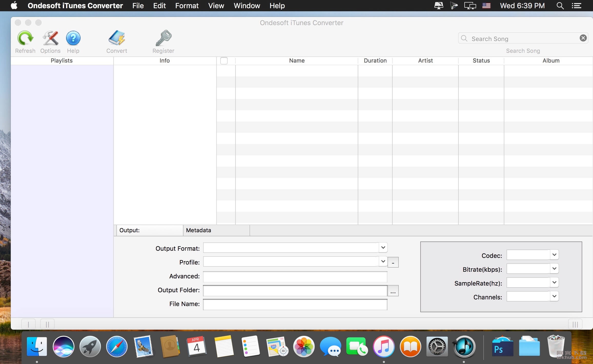The image size is (593, 364).
Task: Click the triple-bar layout button
Action: pos(575,324)
